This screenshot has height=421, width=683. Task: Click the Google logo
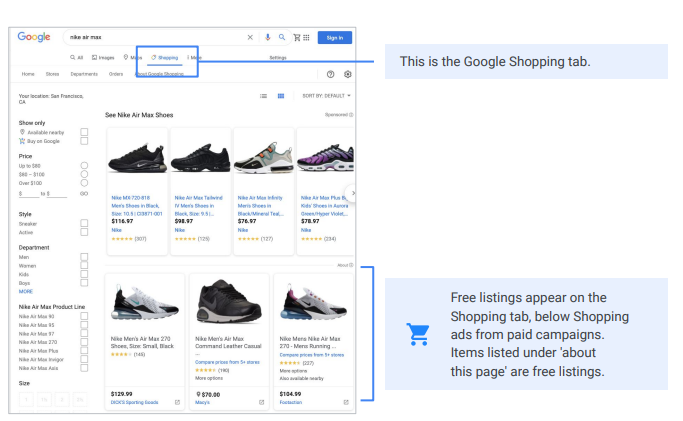point(34,37)
